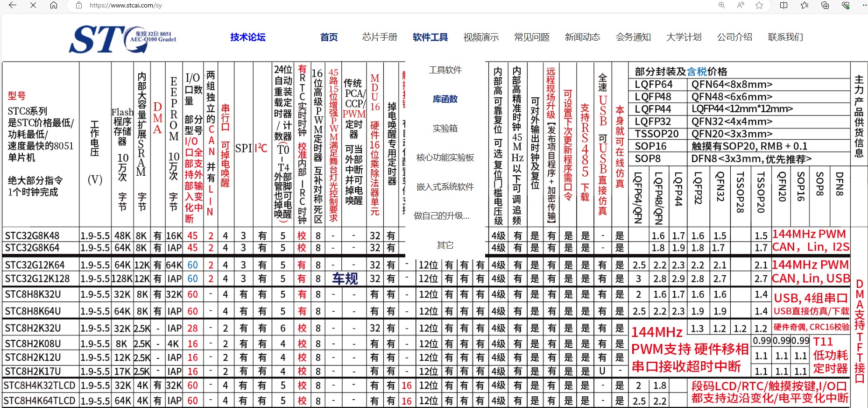Click the blue 车规 label
Viewport: 868px width, 408px height.
pos(345,279)
